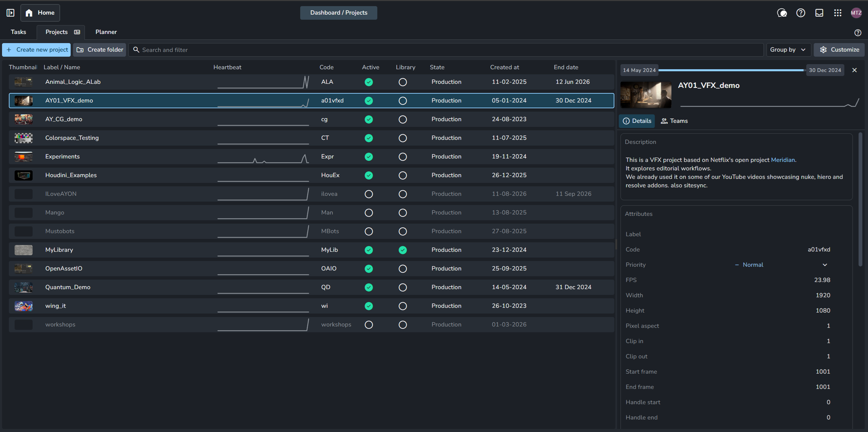The height and width of the screenshot is (432, 868).
Task: Open the Priority Normal dropdown
Action: tap(781, 265)
